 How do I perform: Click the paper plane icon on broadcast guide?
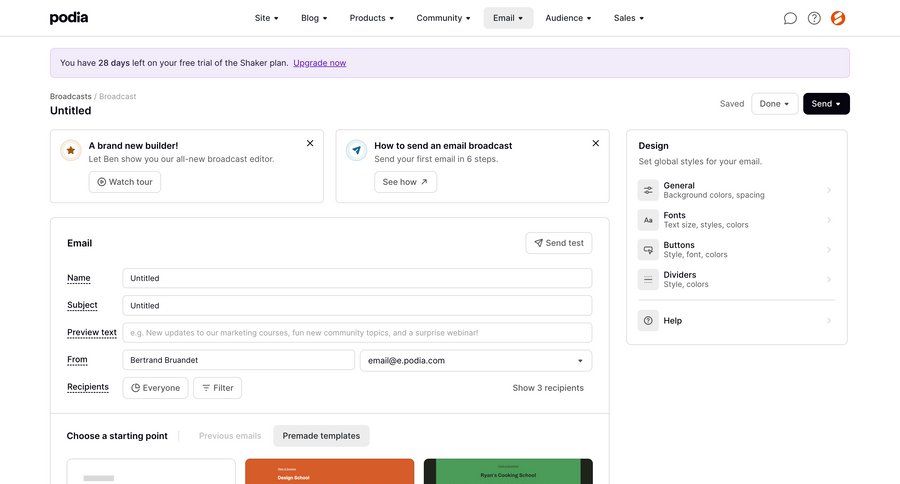point(356,150)
